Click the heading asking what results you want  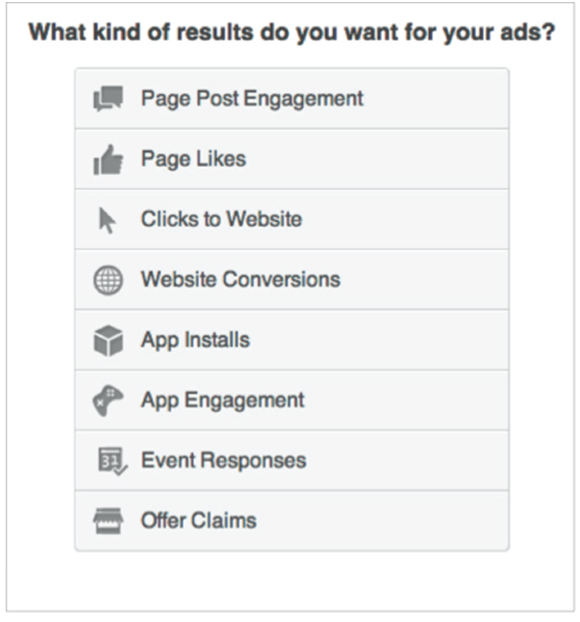click(x=292, y=33)
